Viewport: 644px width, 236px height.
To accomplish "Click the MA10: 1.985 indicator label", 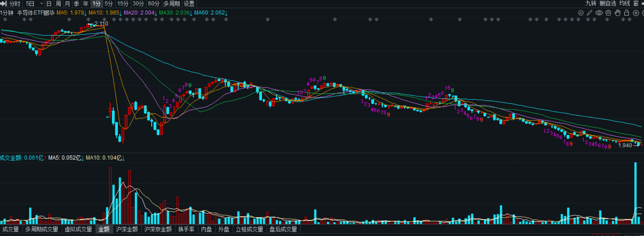I will (x=105, y=13).
